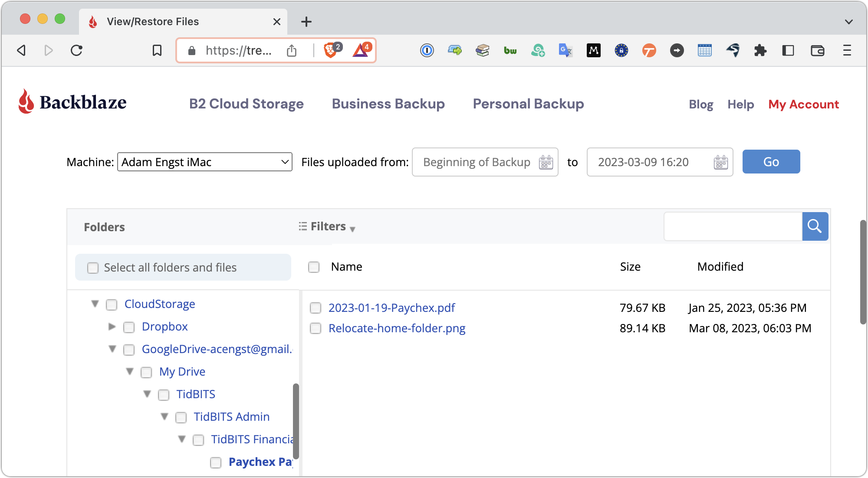
Task: Open the Machine selection dropdown
Action: pos(204,162)
